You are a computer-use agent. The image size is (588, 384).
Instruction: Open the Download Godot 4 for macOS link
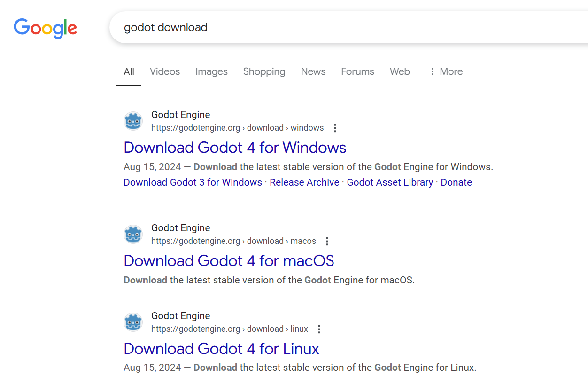(x=229, y=261)
